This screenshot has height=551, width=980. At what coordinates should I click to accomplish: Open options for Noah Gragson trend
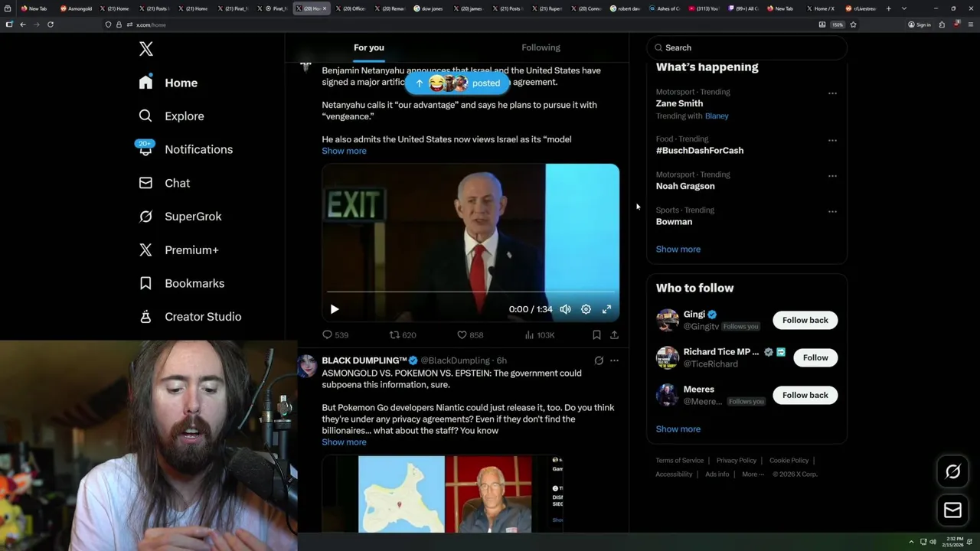pyautogui.click(x=832, y=176)
